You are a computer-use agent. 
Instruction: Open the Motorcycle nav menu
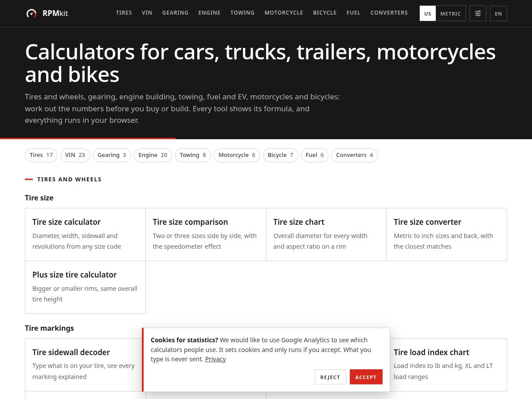pos(284,13)
